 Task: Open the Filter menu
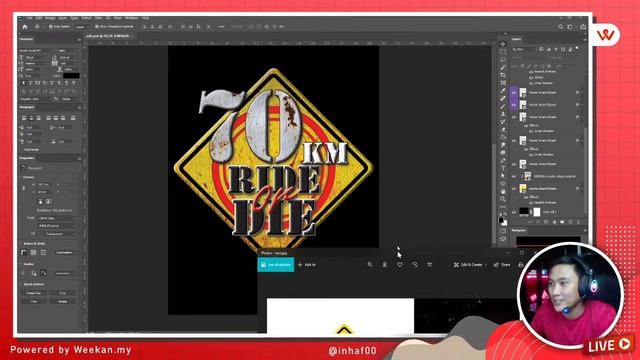click(x=98, y=18)
